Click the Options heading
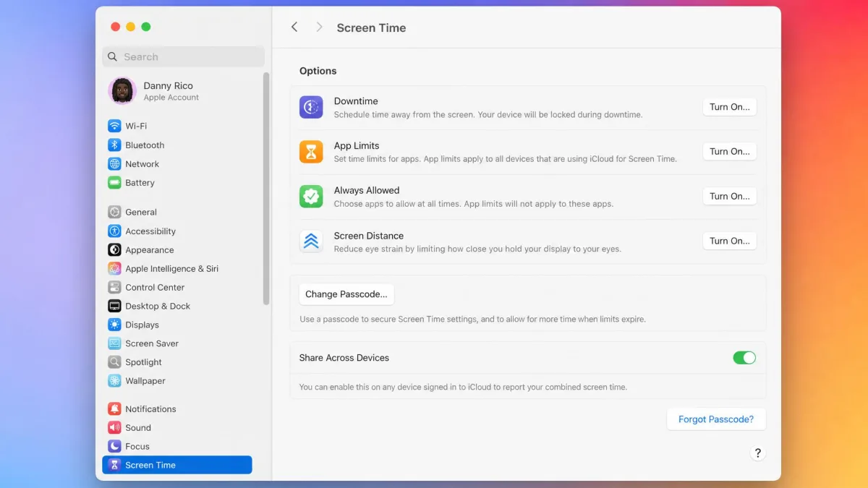The height and width of the screenshot is (488, 868). 318,71
